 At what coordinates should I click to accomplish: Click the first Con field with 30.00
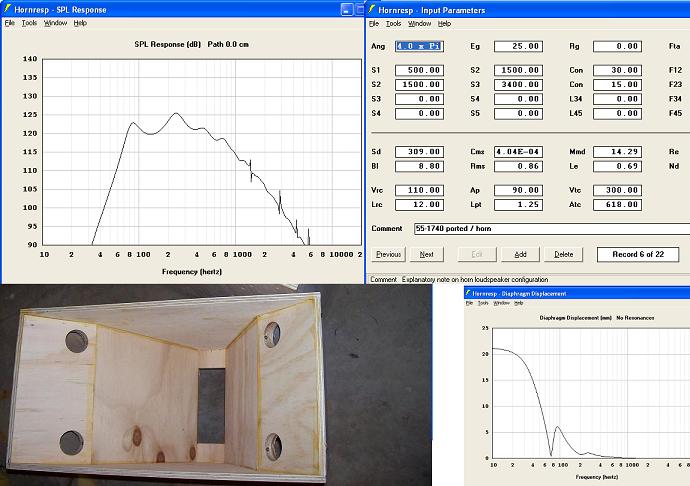click(x=617, y=70)
